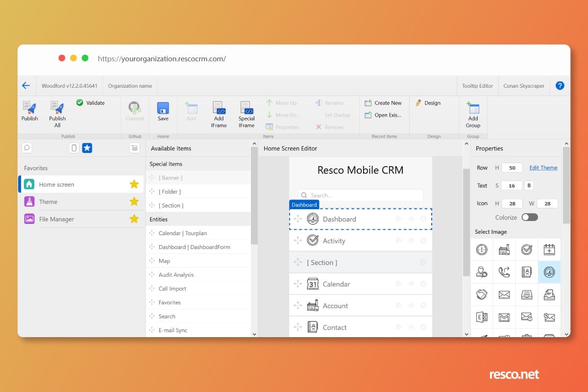Toggle the sidebar list view icon
The height and width of the screenshot is (392, 588).
point(134,148)
